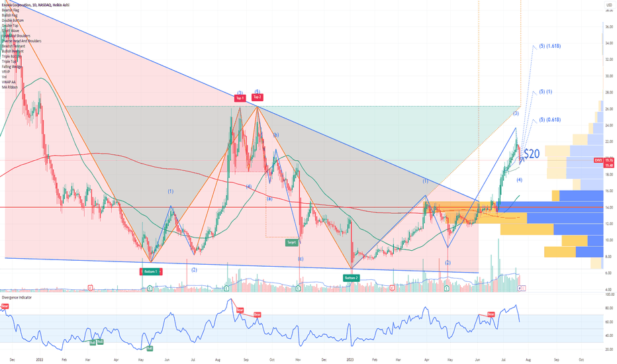The image size is (617, 364).
Task: Click the Bull divergence label near May 2022
Action: coord(150,348)
